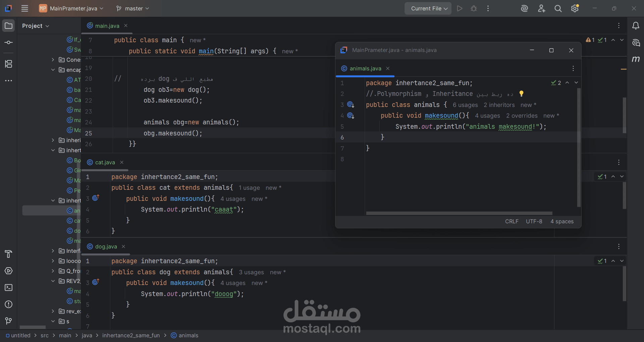Change CRLF line separator in animals window
Image resolution: width=644 pixels, height=342 pixels.
[512, 221]
